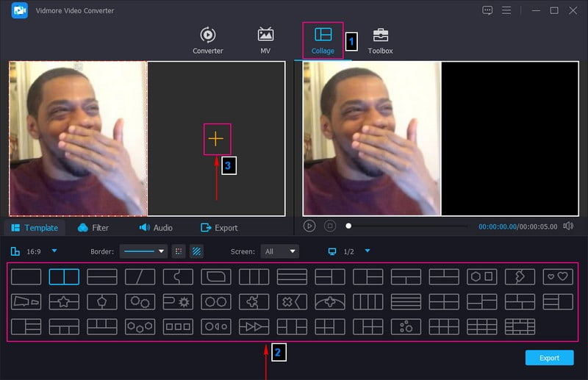This screenshot has height=380, width=588.
Task: Mute the preview volume speaker icon
Action: click(568, 226)
